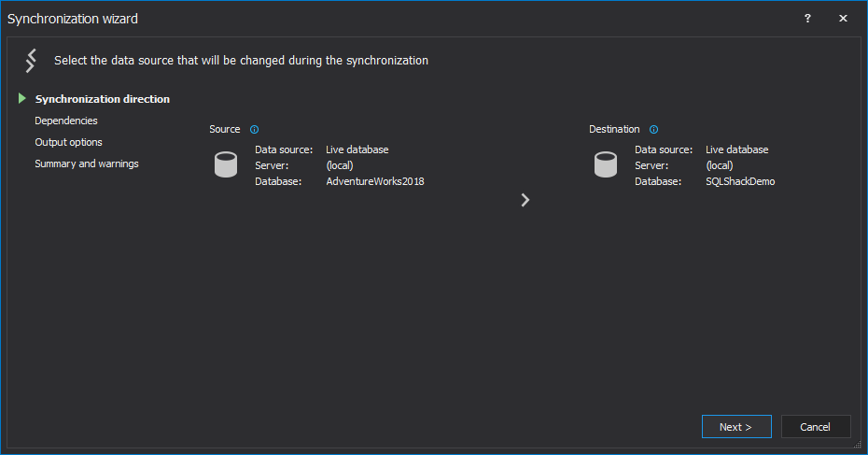Click the wizard logo icon in the header
Image resolution: width=868 pixels, height=455 pixels.
(x=31, y=61)
